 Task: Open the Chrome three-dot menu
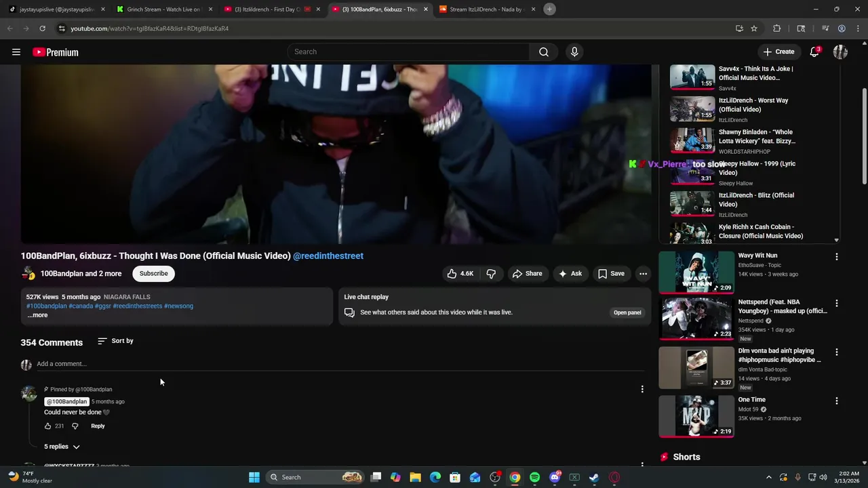[x=858, y=28]
